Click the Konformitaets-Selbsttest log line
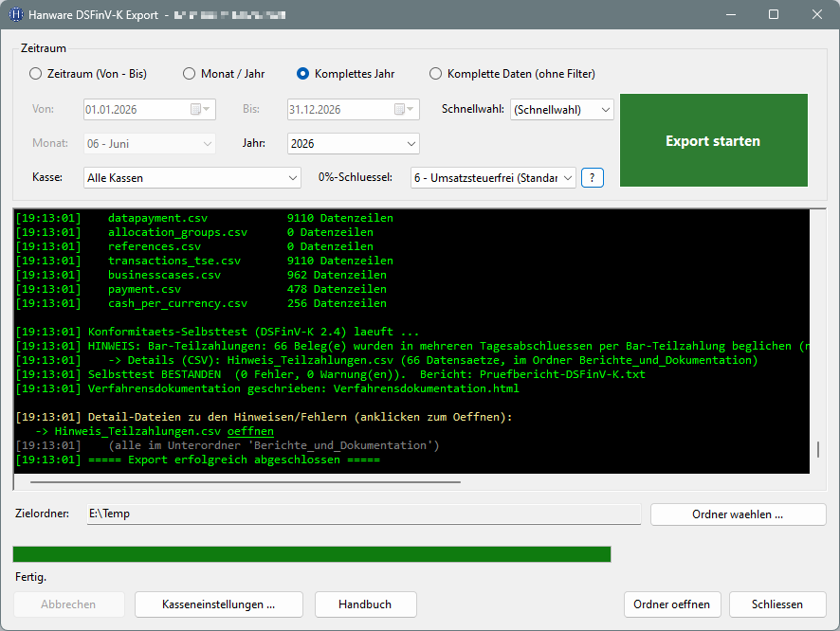840x631 pixels. [217, 332]
